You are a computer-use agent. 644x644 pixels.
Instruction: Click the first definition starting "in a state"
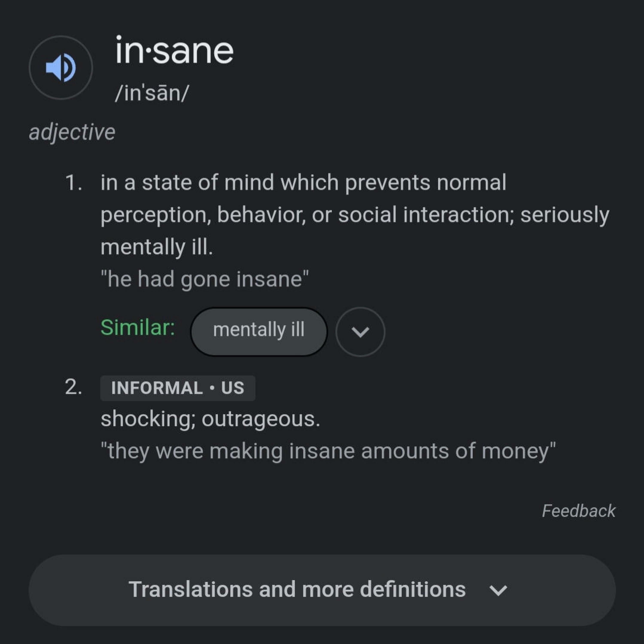pos(355,214)
